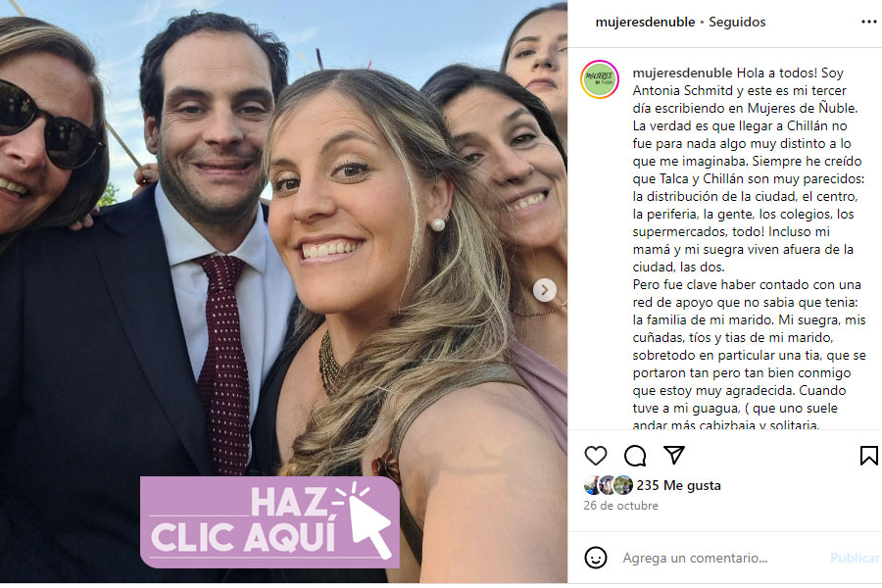View the liker avatars beside 235 Me gusta
Viewport: 882px width, 588px height.
[609, 485]
